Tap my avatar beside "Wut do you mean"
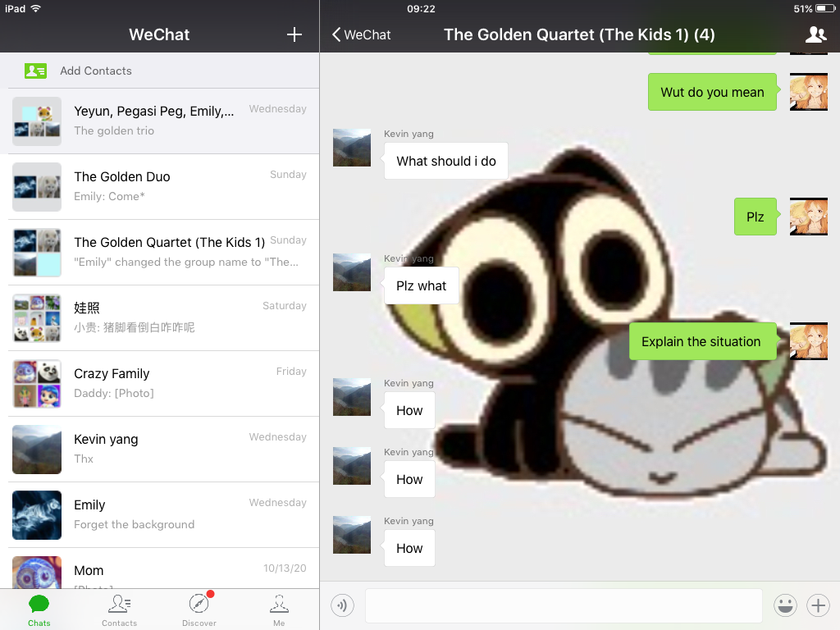The height and width of the screenshot is (630, 840). click(809, 92)
